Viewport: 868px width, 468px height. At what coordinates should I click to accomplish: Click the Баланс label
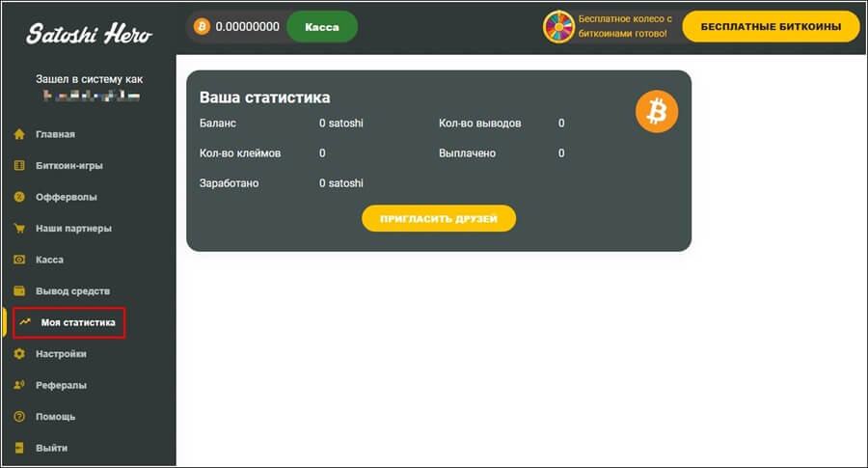218,123
